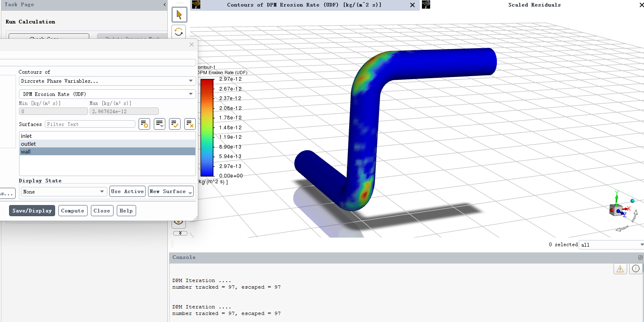The width and height of the screenshot is (644, 322).
Task: Click the contour color legend bar
Action: 207,128
